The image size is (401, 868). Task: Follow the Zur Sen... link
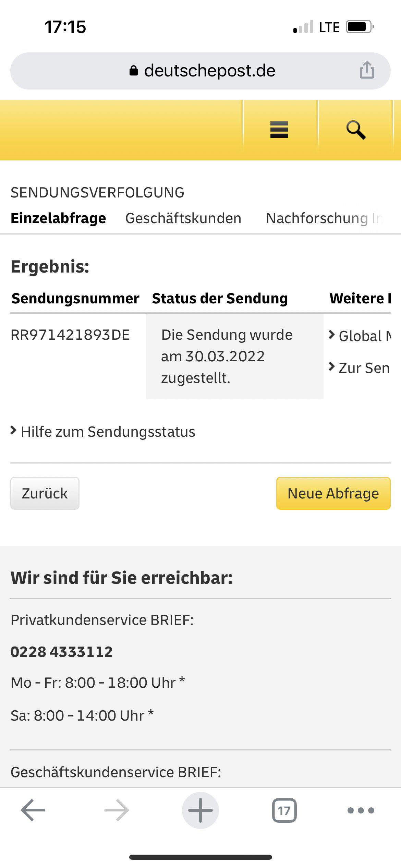coord(360,368)
